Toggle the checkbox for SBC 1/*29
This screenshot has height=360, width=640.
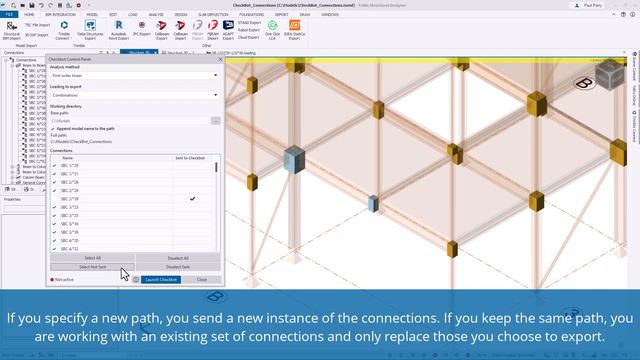coord(54,166)
